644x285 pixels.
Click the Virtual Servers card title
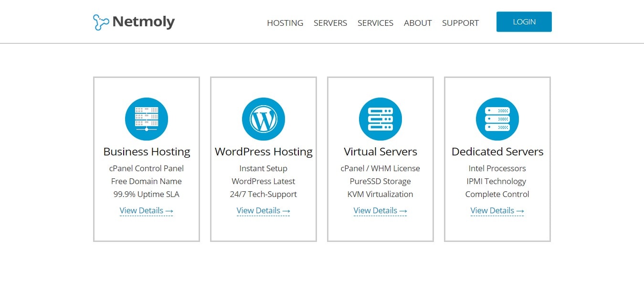380,152
